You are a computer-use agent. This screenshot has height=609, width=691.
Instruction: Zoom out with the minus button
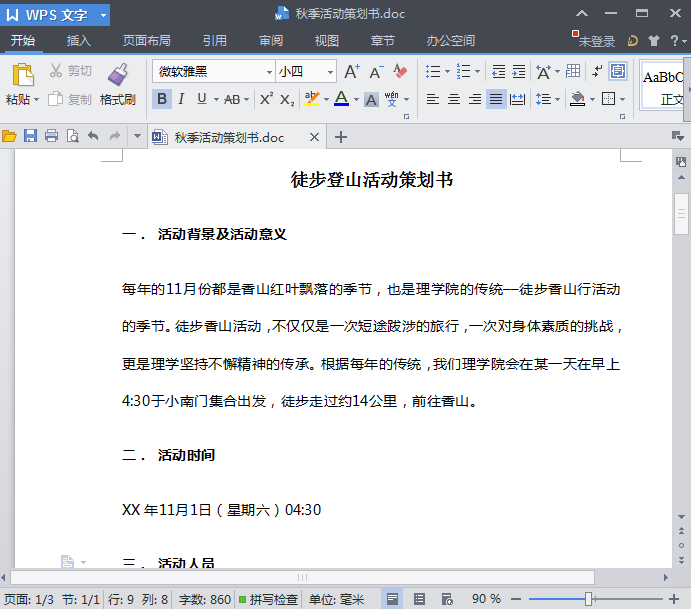516,599
